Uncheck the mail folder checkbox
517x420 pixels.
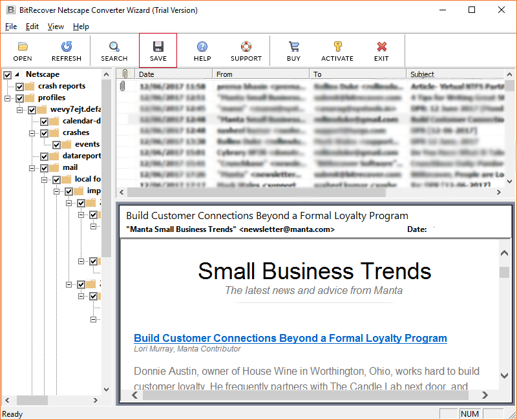point(44,168)
